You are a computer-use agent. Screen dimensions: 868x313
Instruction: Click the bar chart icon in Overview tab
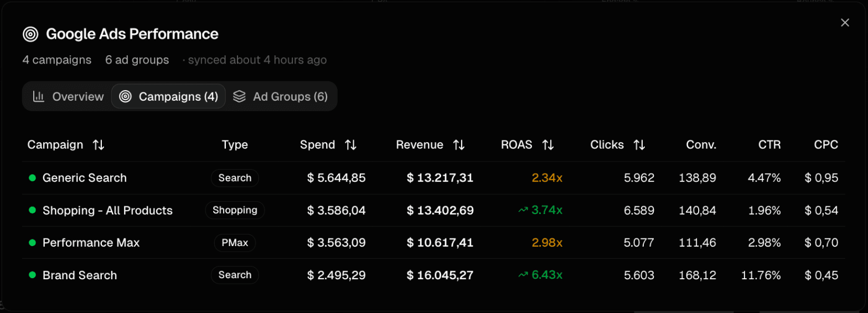39,97
